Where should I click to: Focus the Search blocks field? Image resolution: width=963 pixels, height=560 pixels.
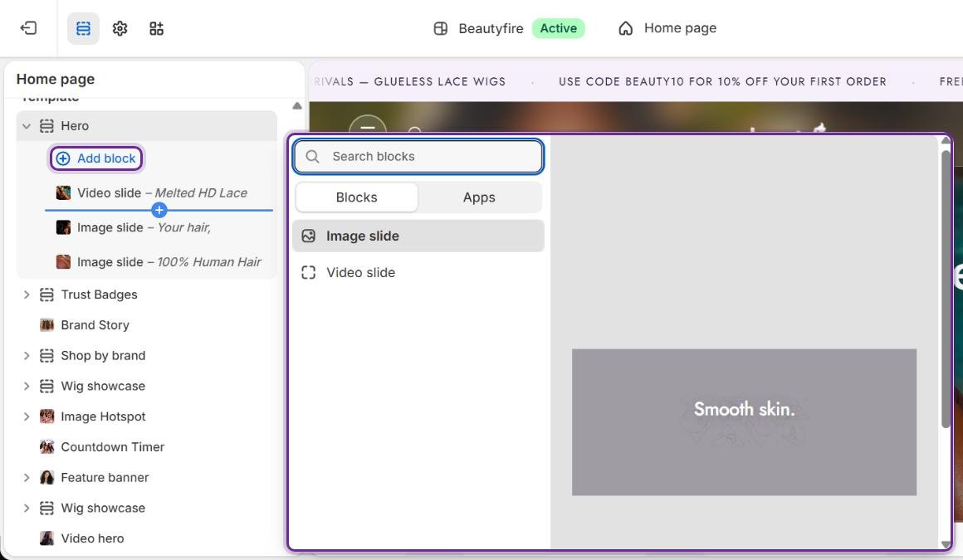tap(418, 157)
